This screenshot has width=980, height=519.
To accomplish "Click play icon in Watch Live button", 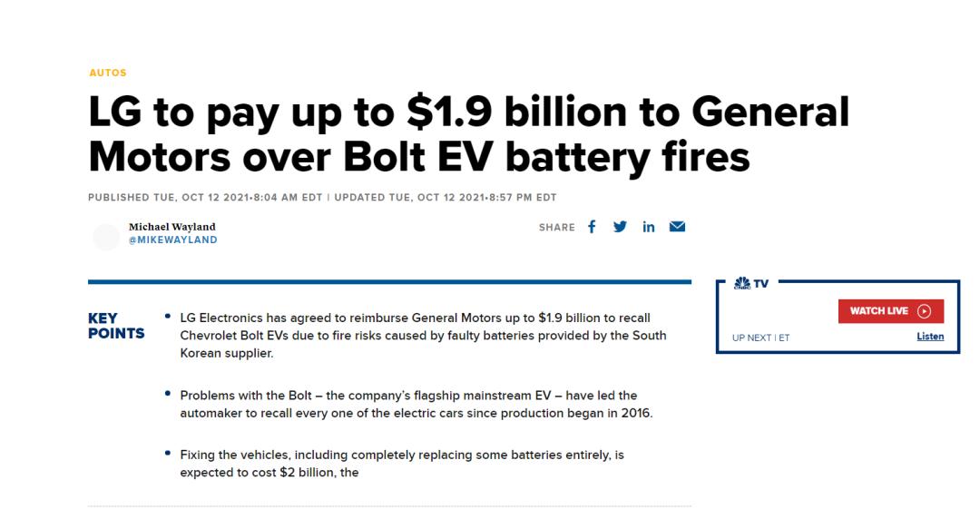I will click(x=924, y=311).
